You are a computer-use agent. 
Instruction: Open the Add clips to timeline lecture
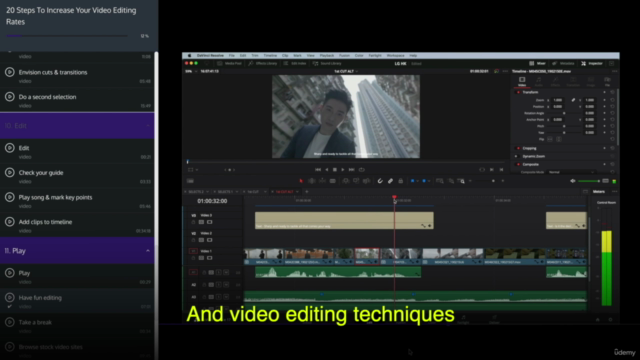[x=77, y=226]
